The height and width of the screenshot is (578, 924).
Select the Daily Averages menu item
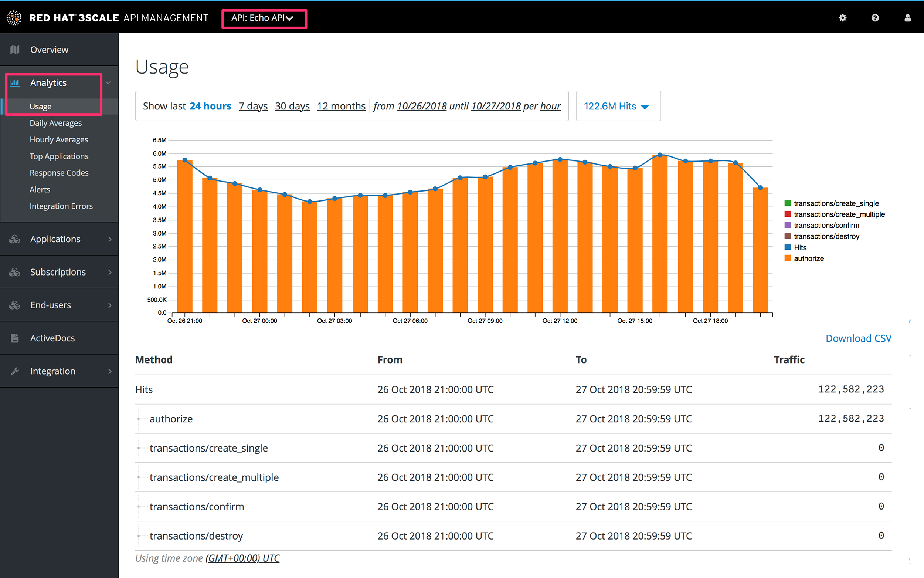(55, 123)
